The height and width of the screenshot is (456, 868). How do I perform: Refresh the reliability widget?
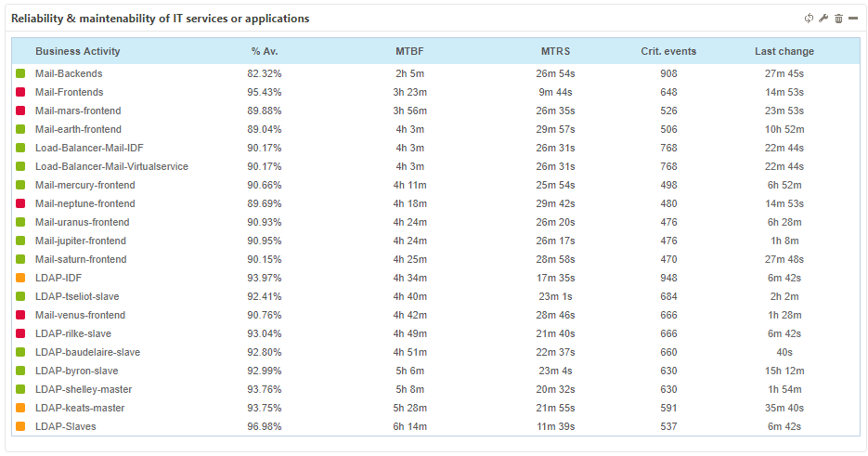click(809, 19)
